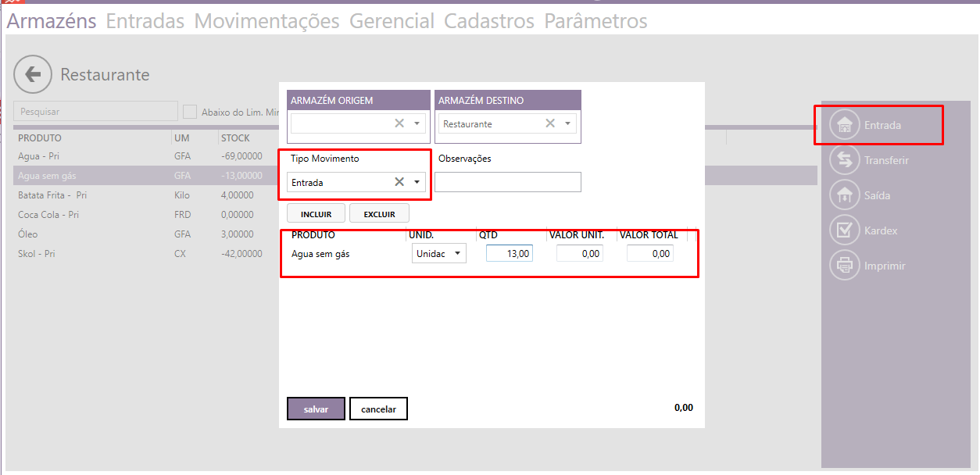The image size is (980, 475).
Task: Click the Imprimir printer icon
Action: [844, 266]
